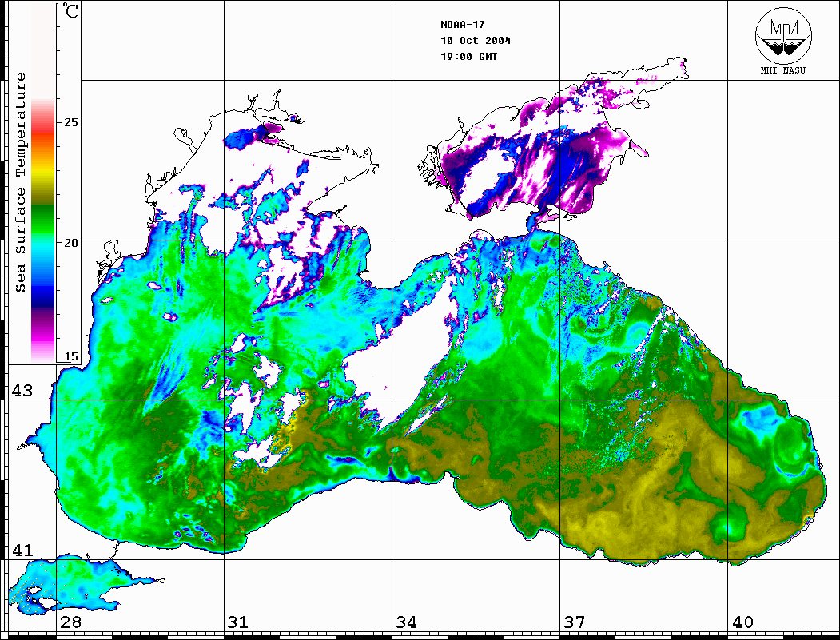
Task: Click latitude label '41'
Action: pos(22,550)
